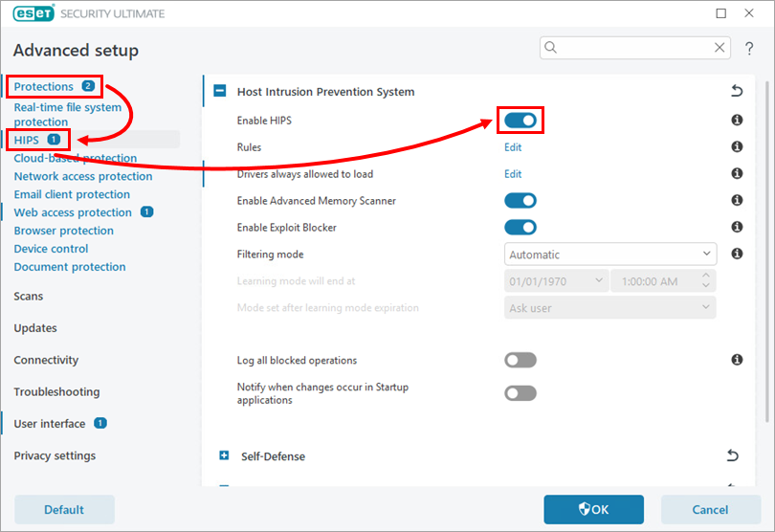Image resolution: width=775 pixels, height=532 pixels.
Task: Clear search field with X icon
Action: click(720, 47)
